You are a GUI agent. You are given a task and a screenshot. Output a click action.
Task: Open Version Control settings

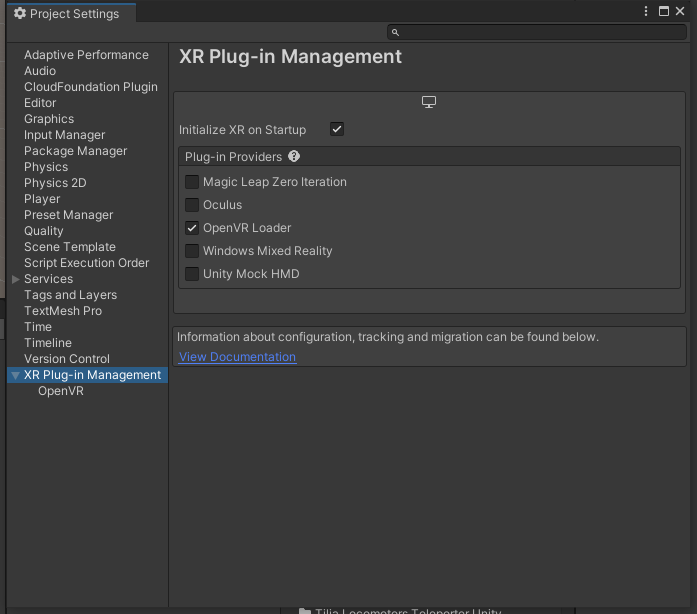pos(67,359)
